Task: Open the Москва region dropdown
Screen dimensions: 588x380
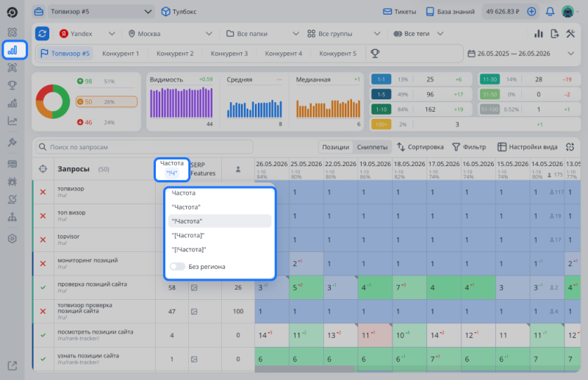Action: tap(170, 34)
